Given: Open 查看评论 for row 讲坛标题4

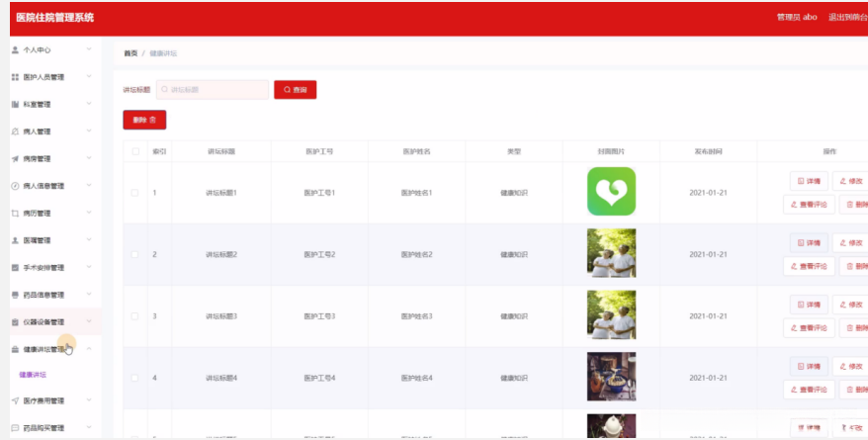Looking at the screenshot, I should coord(809,390).
